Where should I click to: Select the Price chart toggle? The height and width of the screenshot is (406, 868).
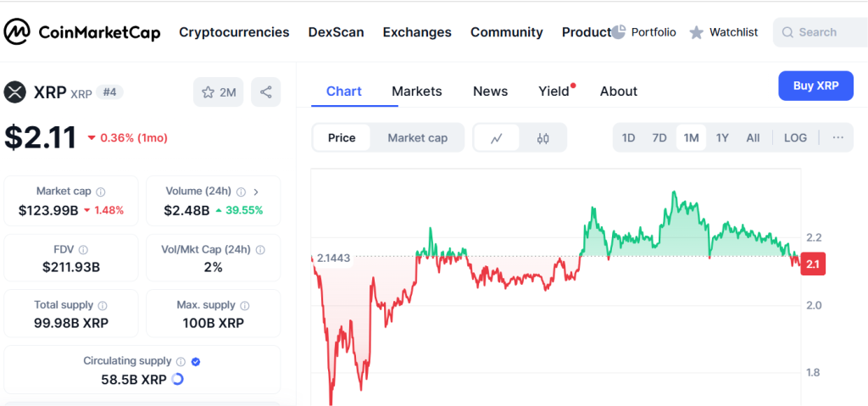(342, 138)
